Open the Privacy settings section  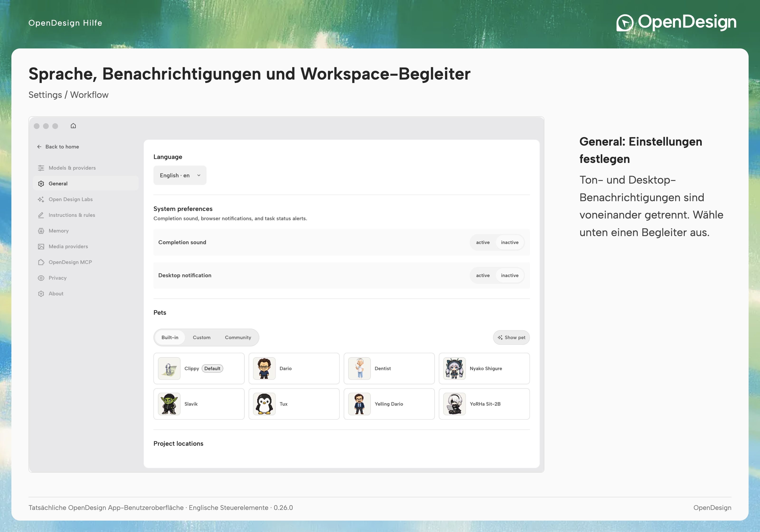click(86, 278)
